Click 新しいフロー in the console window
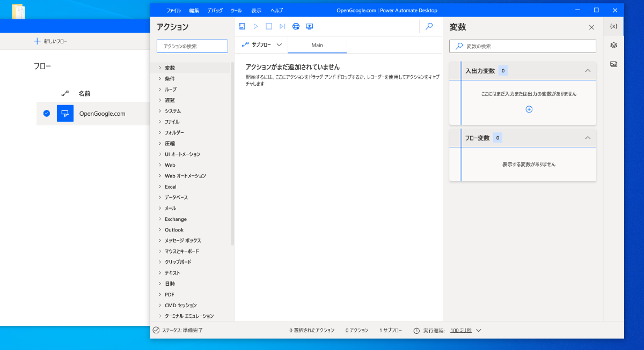The width and height of the screenshot is (644, 350). [x=50, y=41]
